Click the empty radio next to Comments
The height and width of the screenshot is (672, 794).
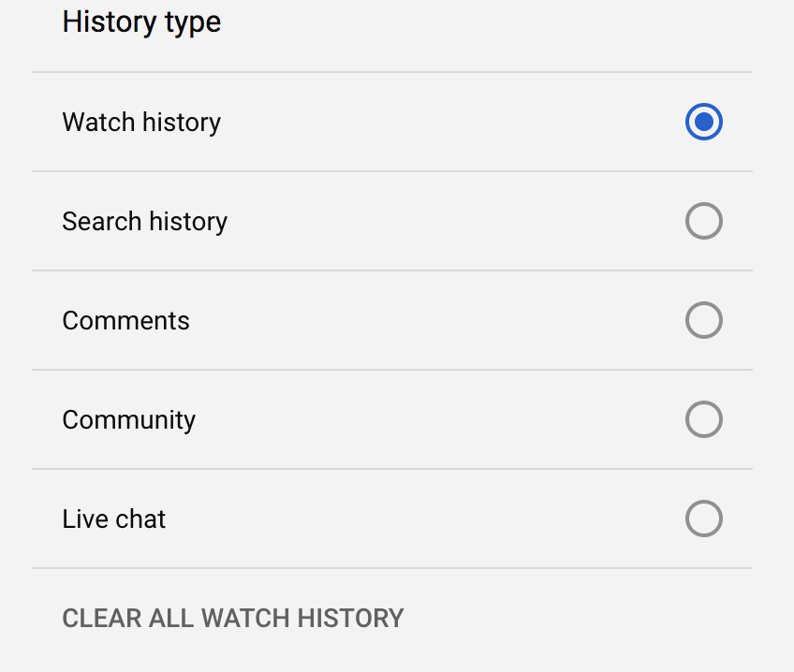pyautogui.click(x=704, y=320)
